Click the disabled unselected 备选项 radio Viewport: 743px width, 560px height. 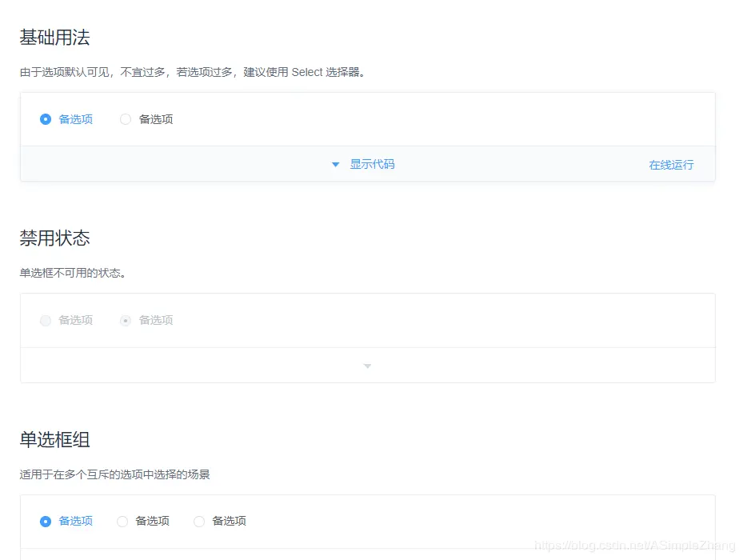click(46, 320)
